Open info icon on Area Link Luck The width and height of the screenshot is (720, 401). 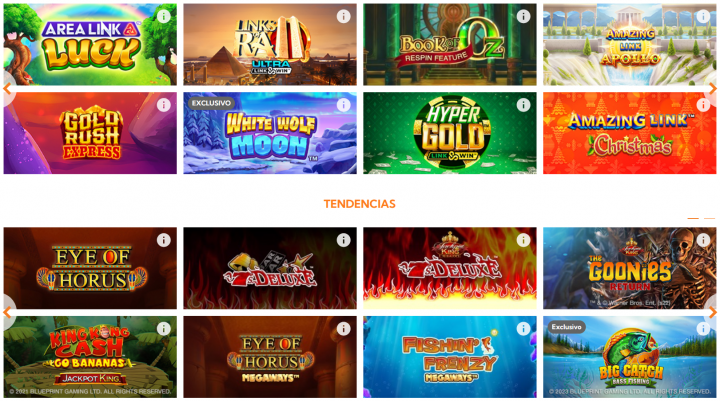click(x=163, y=17)
